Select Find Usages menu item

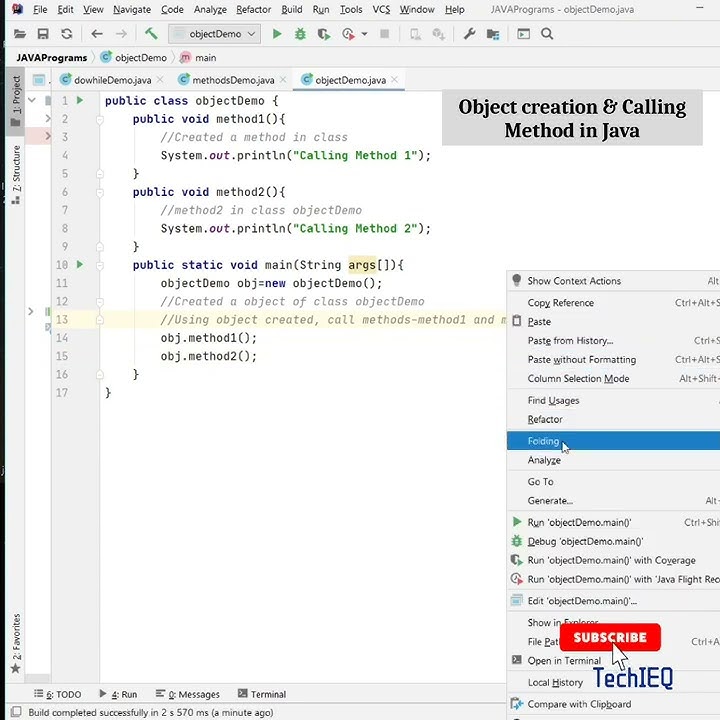[613, 400]
